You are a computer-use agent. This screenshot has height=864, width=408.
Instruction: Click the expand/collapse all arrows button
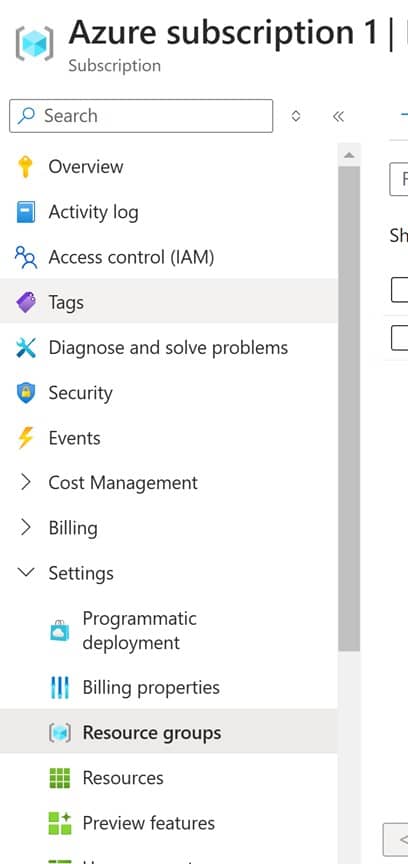[x=296, y=116]
